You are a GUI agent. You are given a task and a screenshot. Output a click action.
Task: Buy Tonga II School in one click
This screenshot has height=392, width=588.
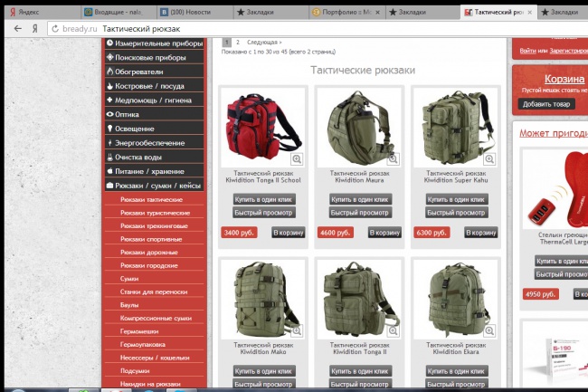pos(263,199)
